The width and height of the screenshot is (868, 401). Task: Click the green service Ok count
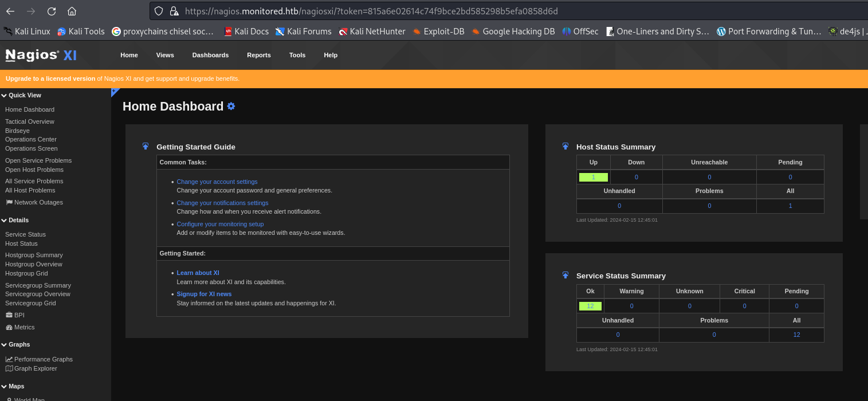tap(590, 306)
